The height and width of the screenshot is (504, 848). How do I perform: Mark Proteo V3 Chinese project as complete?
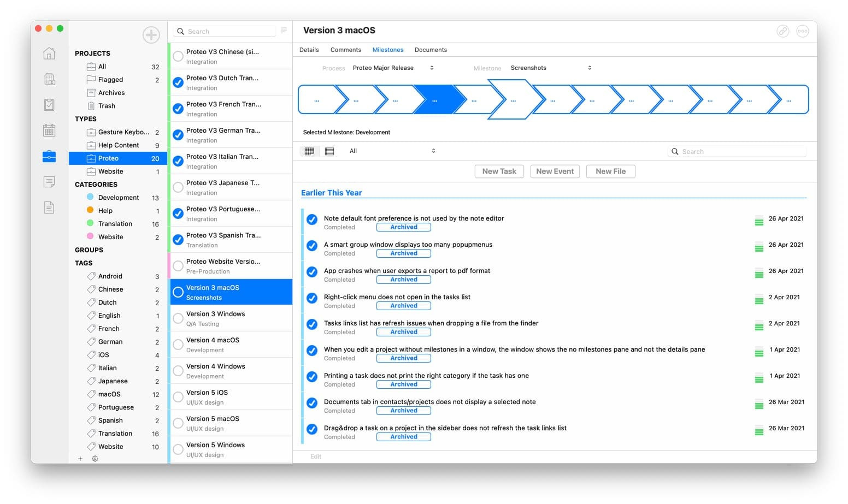point(178,56)
